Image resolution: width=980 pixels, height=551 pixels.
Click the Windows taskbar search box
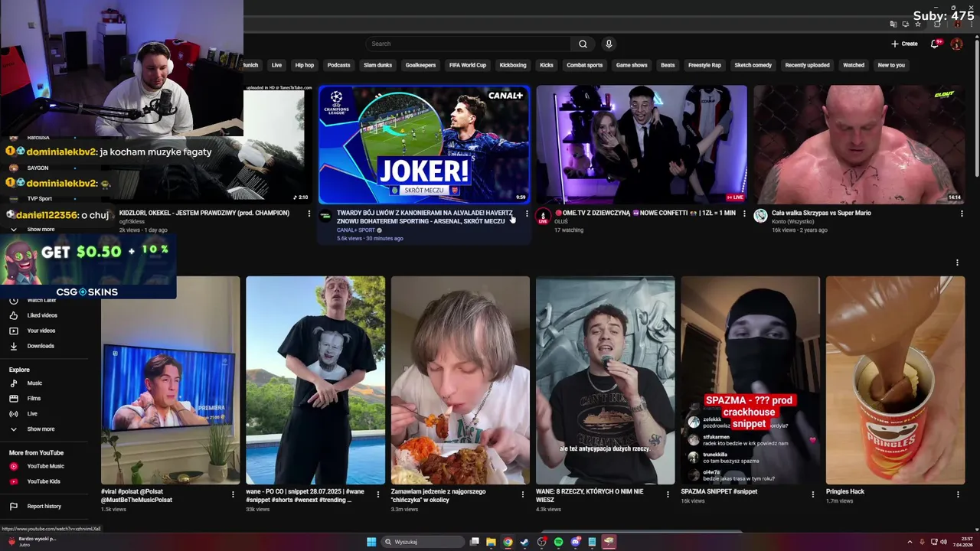pos(423,542)
